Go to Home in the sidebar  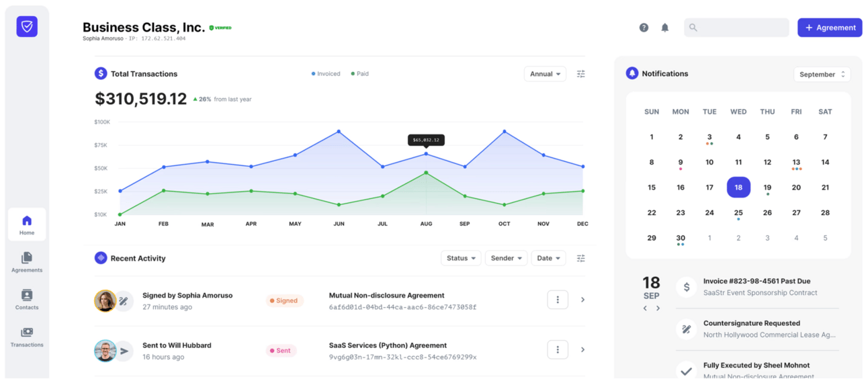click(x=27, y=224)
